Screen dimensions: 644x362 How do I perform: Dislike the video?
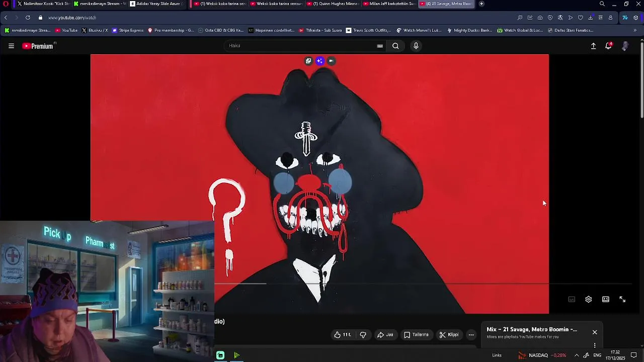coord(363,335)
